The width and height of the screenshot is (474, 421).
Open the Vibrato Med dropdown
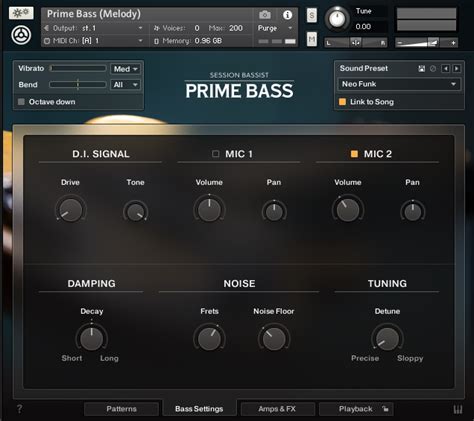(125, 69)
